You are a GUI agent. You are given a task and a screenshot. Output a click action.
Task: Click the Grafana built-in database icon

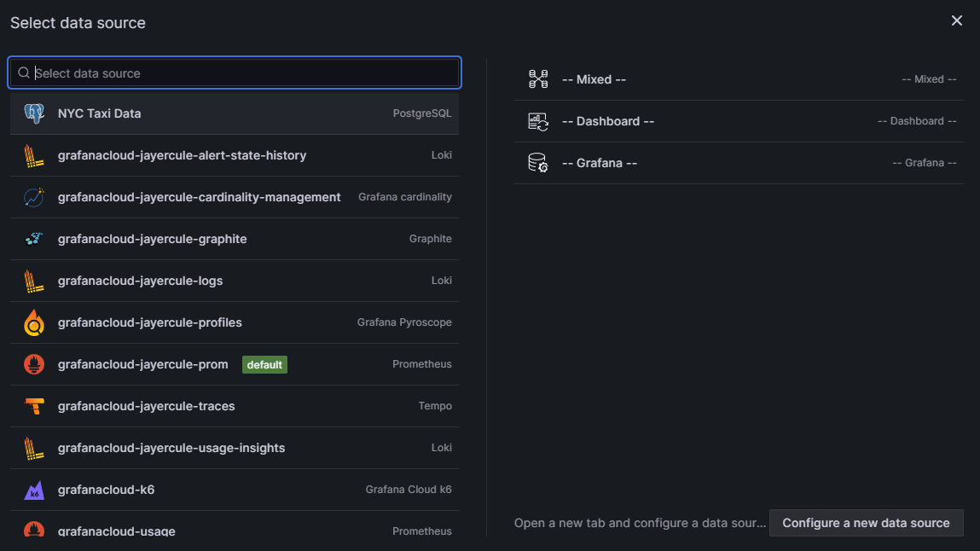[538, 163]
